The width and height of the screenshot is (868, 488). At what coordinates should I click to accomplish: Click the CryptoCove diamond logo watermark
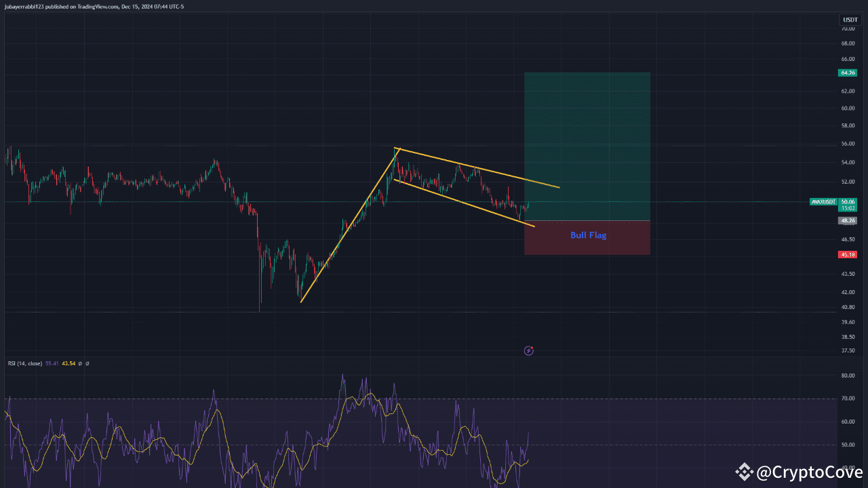745,471
